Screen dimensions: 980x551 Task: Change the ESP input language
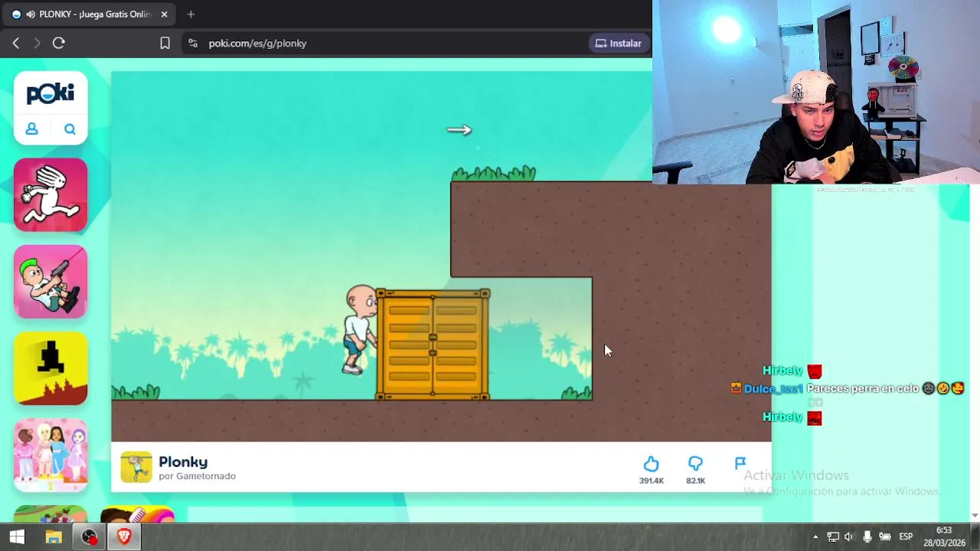pyautogui.click(x=906, y=536)
